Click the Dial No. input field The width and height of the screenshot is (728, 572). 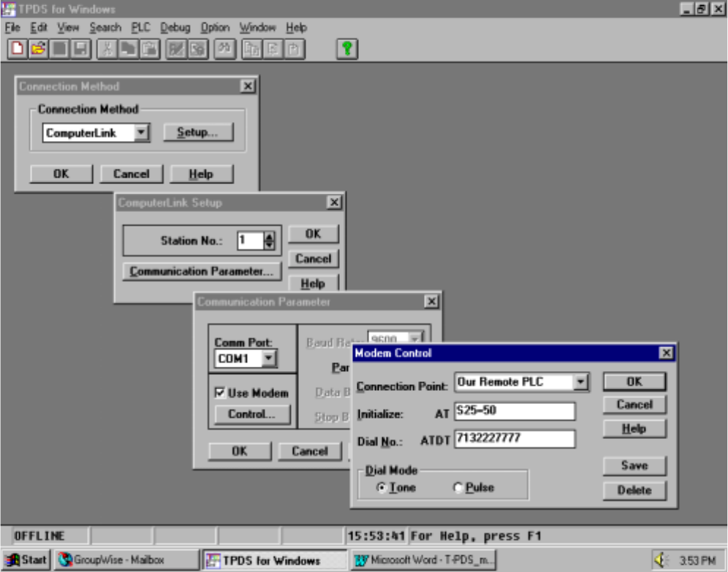(x=514, y=439)
